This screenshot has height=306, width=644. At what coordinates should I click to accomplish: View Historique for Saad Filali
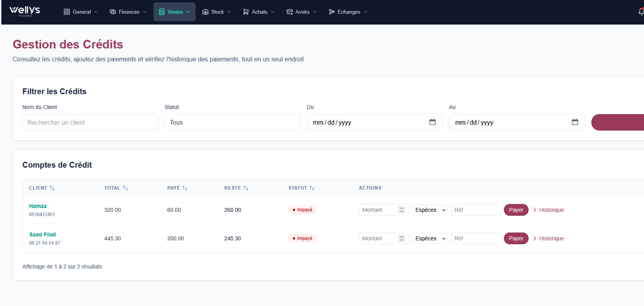(551, 238)
